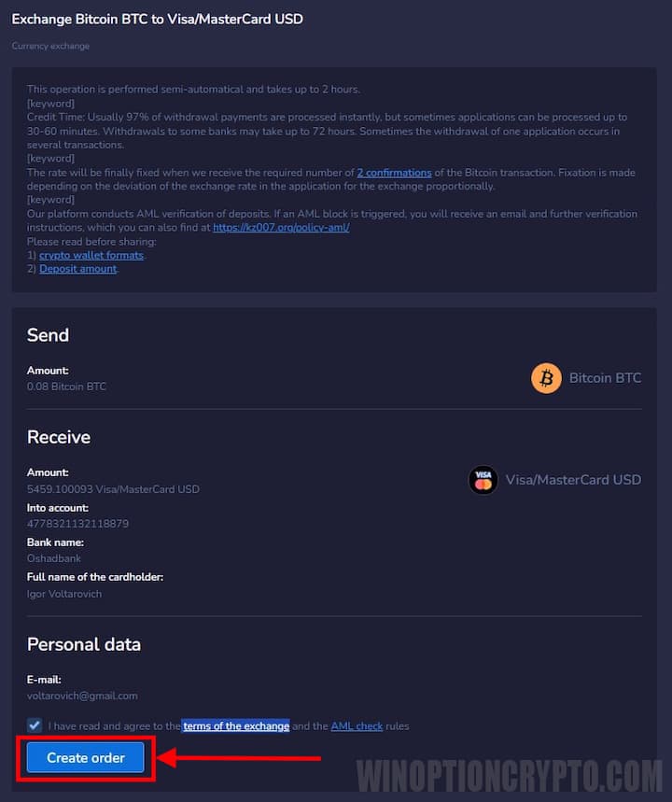Open the crypto wallet formats link
This screenshot has height=802, width=672.
pos(91,255)
